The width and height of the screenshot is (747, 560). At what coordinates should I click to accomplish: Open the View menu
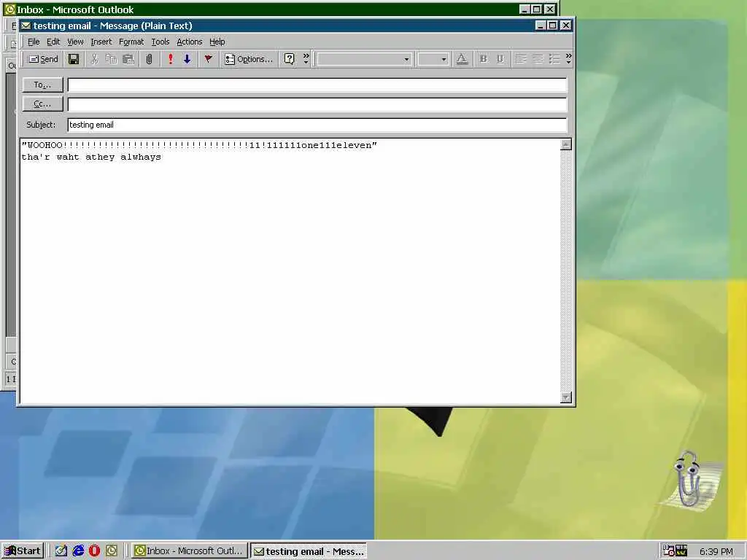[75, 42]
